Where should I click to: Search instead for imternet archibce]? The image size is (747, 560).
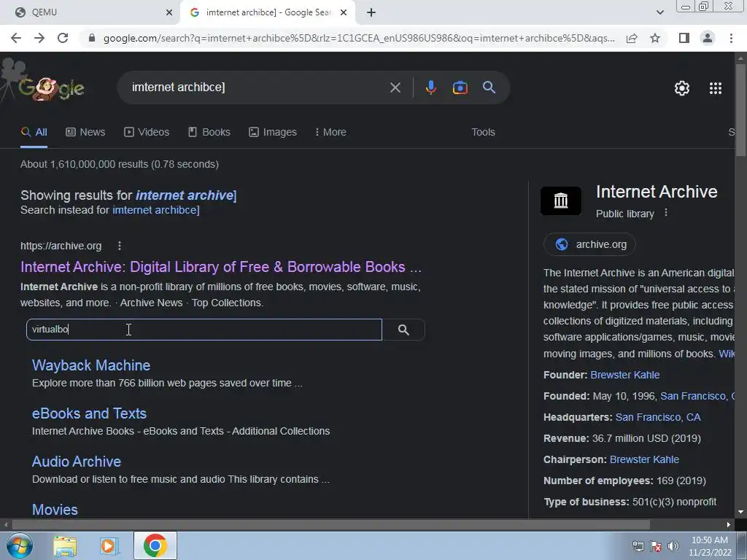tap(156, 210)
